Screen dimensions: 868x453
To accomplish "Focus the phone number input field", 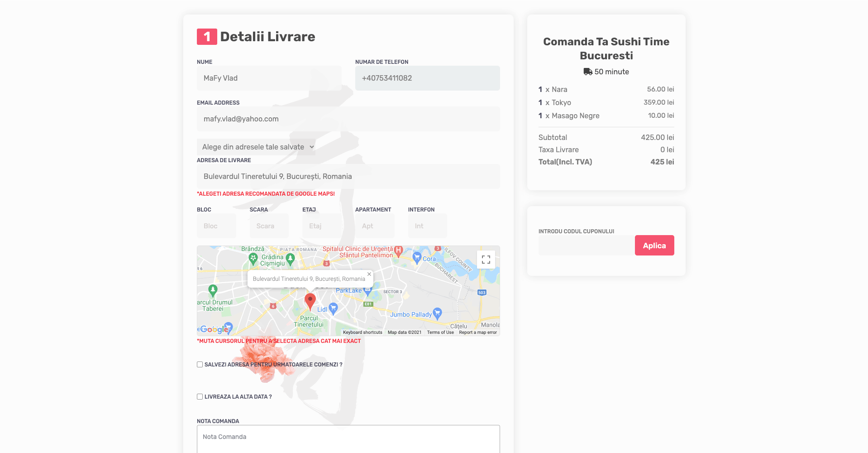I will [428, 78].
